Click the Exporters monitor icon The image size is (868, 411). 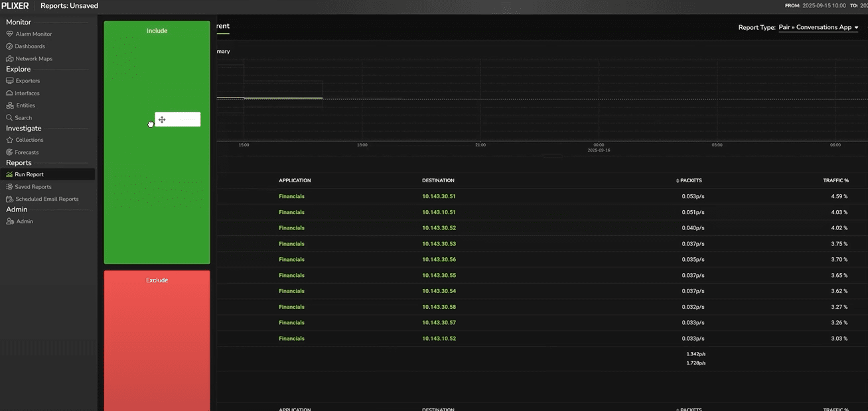9,81
